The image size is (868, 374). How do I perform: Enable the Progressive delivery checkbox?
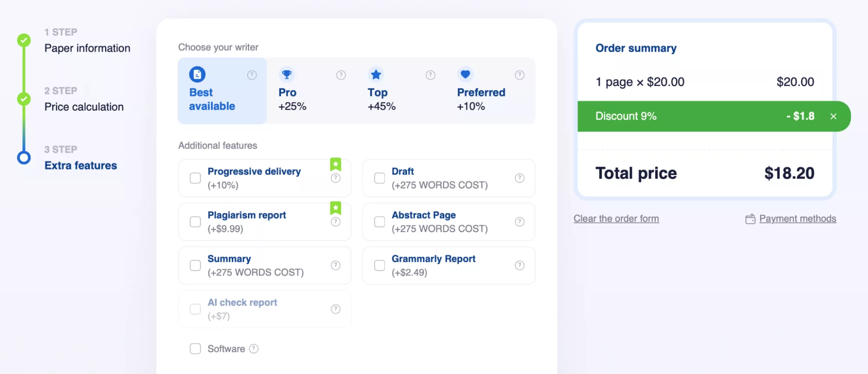pyautogui.click(x=195, y=178)
